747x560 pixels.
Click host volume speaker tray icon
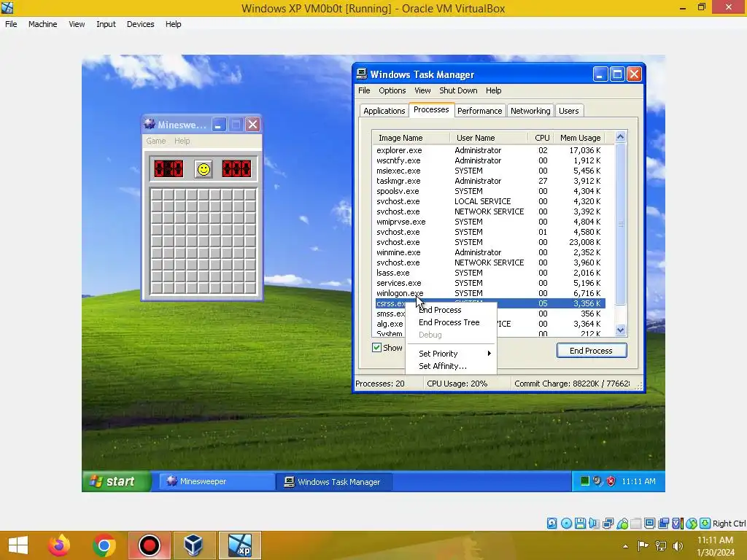(678, 545)
